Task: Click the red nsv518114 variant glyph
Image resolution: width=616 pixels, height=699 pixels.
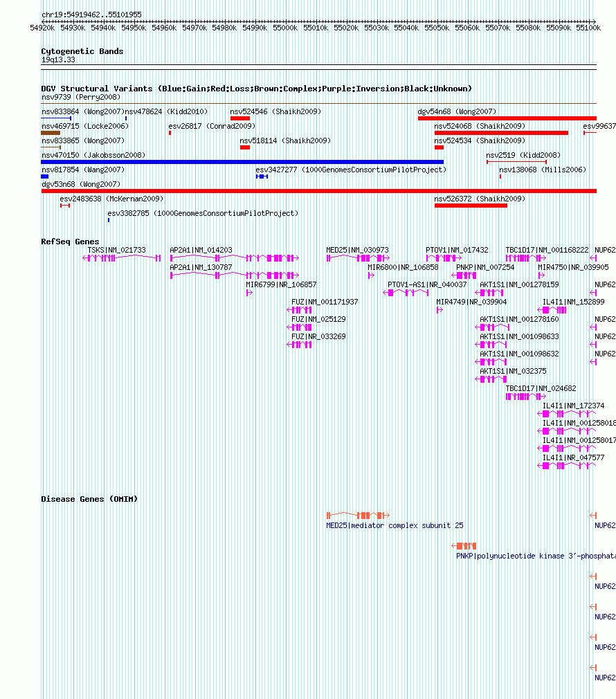Action: click(x=245, y=147)
